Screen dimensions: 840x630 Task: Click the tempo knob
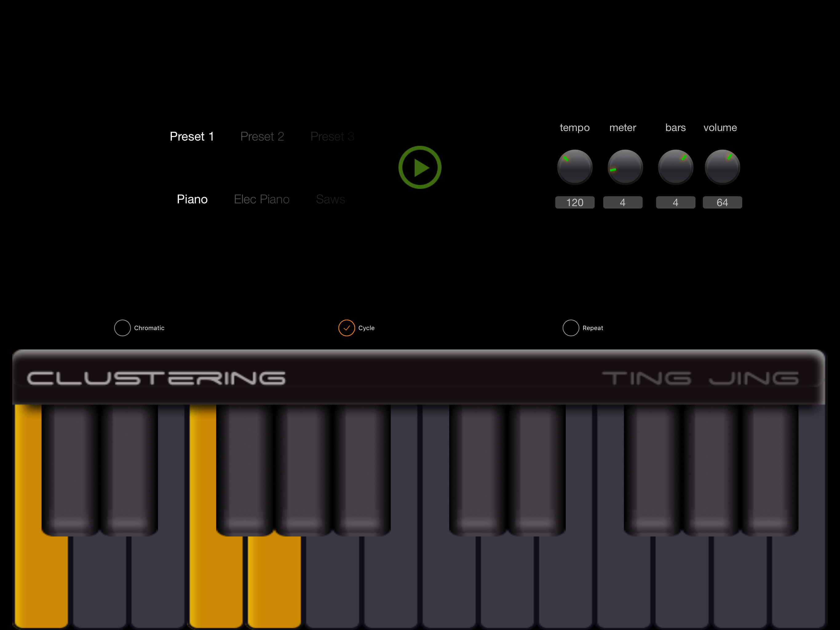[x=575, y=167]
